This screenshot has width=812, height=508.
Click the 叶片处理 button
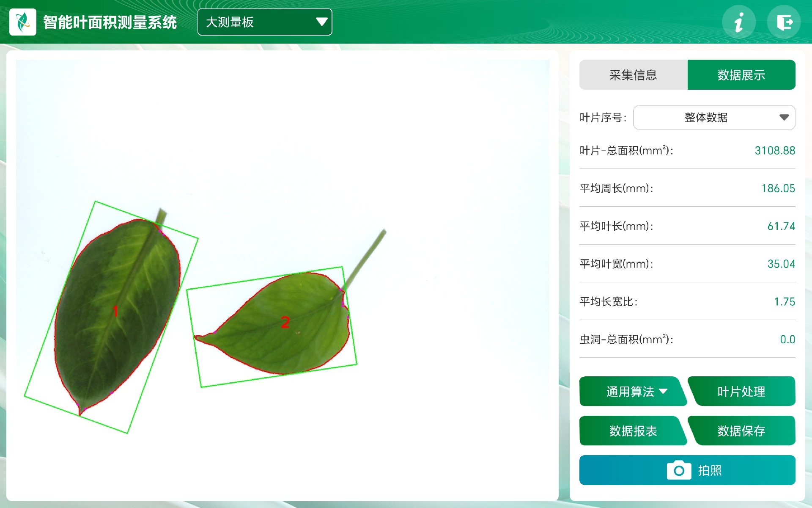point(741,391)
